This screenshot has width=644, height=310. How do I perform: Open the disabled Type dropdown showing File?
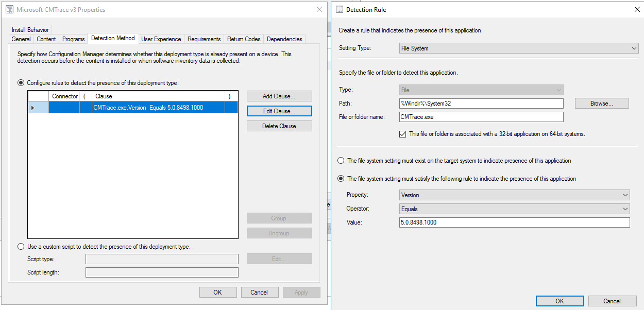point(482,90)
